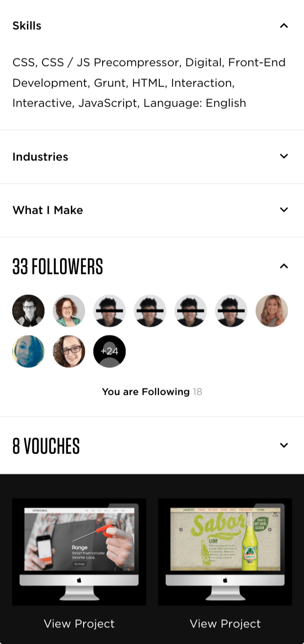Click the What I Make heading
304x644 pixels.
coord(47,210)
